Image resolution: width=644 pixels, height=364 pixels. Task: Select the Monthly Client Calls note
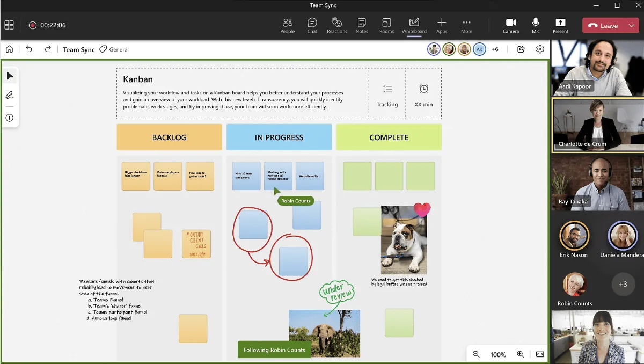196,244
